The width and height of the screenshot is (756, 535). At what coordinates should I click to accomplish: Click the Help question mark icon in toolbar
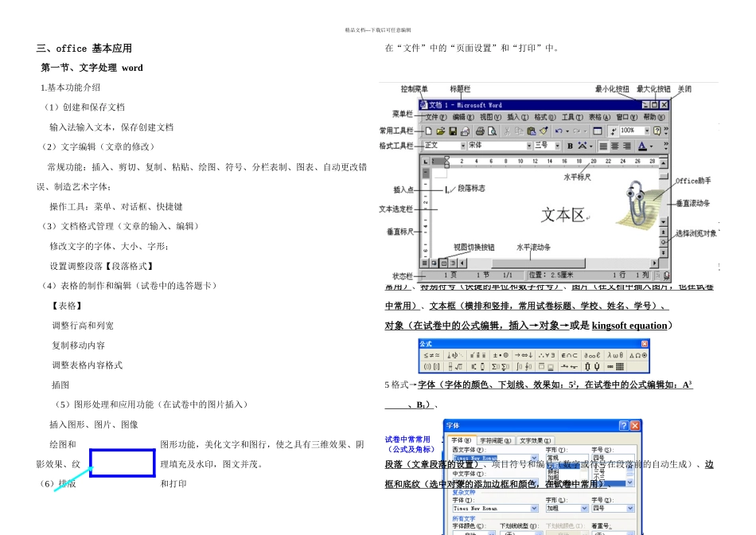tap(657, 131)
